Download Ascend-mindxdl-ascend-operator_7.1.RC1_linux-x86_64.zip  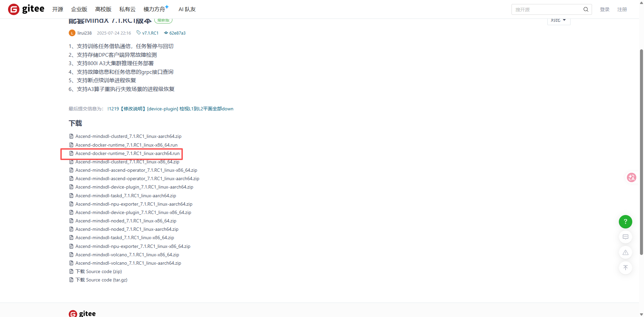tap(136, 170)
